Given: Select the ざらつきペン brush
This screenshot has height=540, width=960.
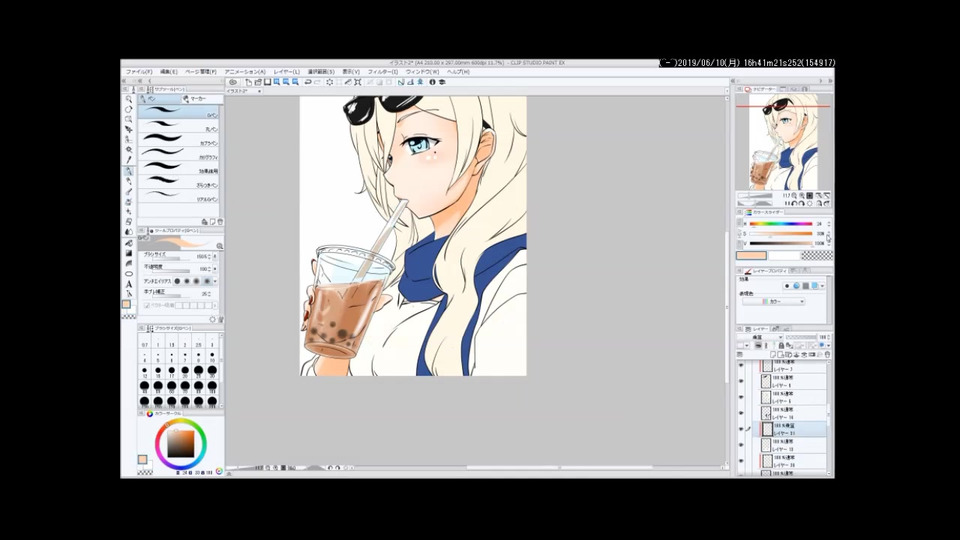Looking at the screenshot, I should [x=178, y=181].
